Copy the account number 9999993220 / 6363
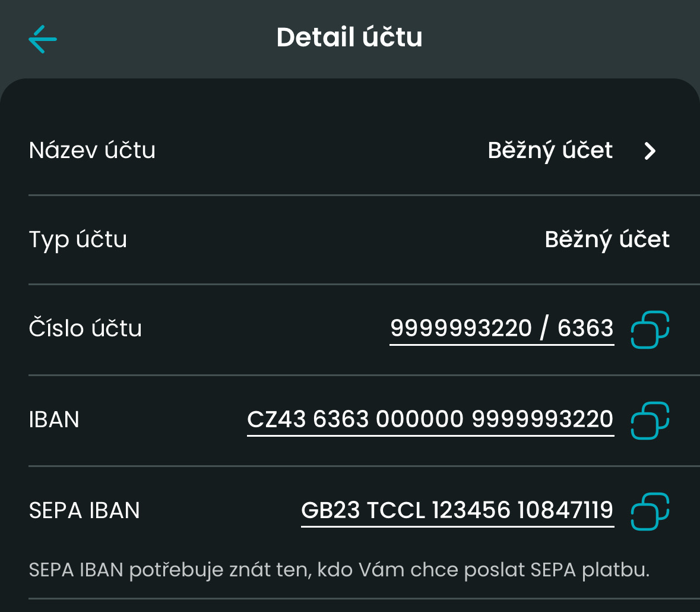 tap(650, 330)
